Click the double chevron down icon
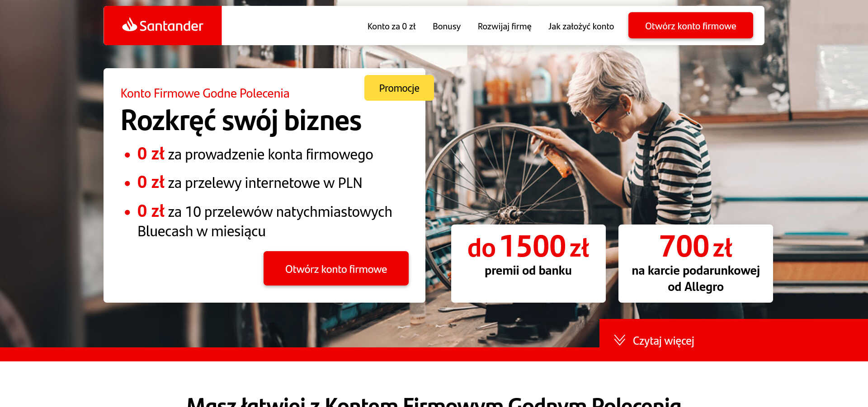 click(x=619, y=340)
